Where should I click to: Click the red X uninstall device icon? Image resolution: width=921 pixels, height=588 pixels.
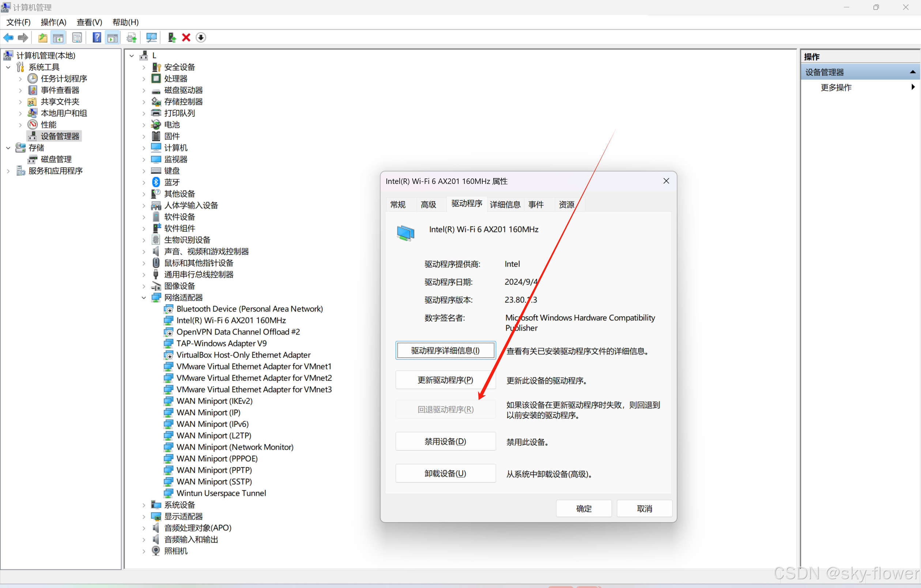186,38
